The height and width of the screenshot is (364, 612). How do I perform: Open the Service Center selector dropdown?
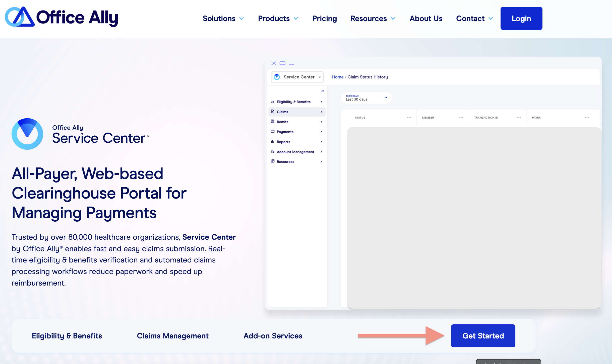point(297,77)
